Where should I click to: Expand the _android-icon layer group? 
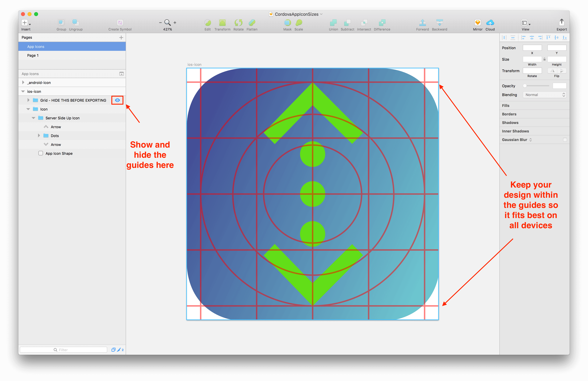(23, 82)
